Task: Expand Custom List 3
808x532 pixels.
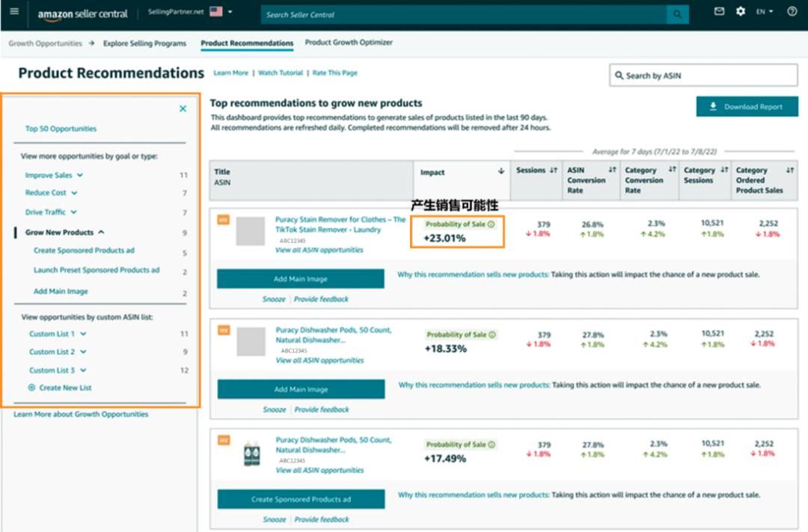Action: click(58, 370)
